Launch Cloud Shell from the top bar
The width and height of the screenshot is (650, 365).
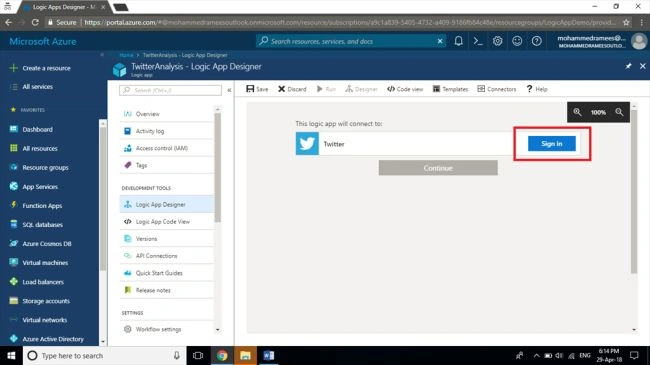pos(478,41)
